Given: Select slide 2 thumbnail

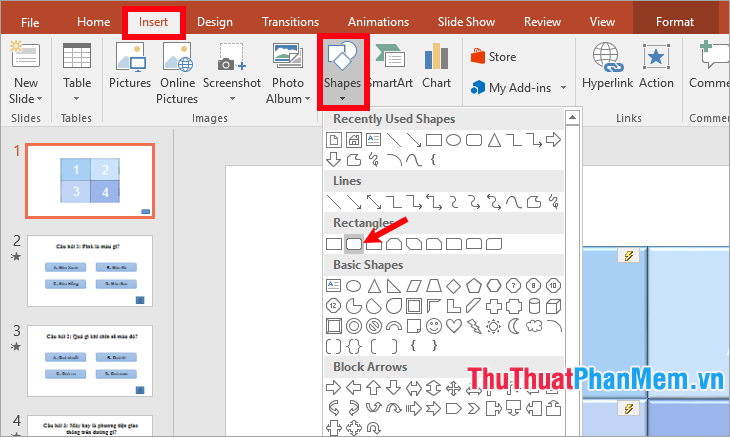Looking at the screenshot, I should pos(90,271).
